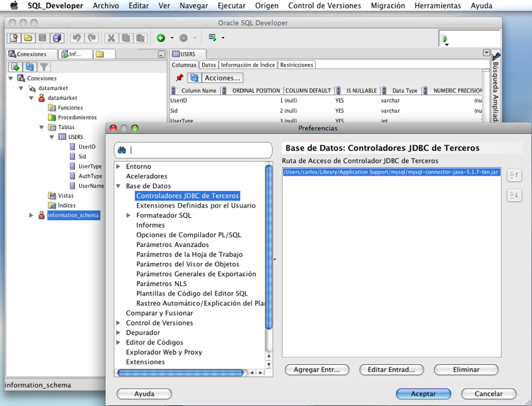Open the Herramientas menu

tap(438, 6)
